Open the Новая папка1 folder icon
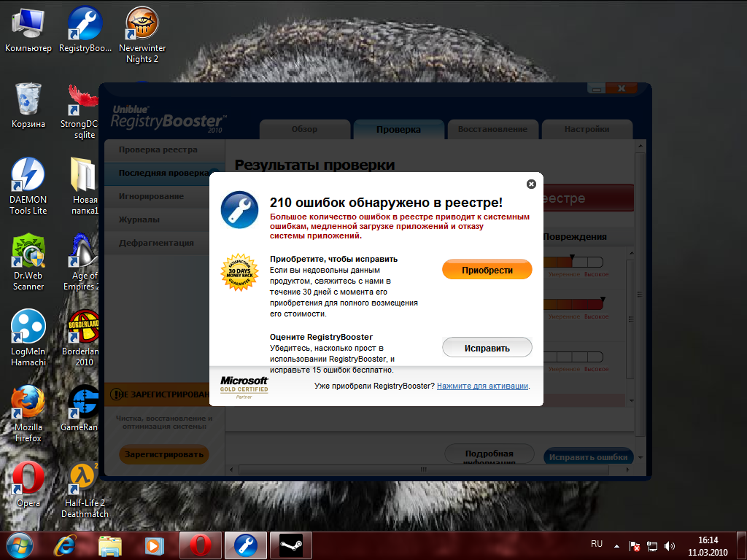 click(x=84, y=186)
